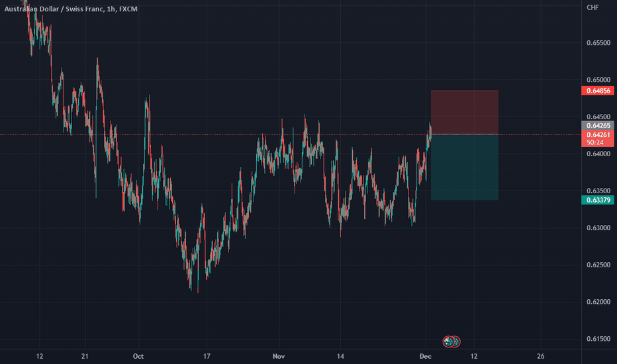Click the 14 date label on time axis
This screenshot has width=617, height=364.
pyautogui.click(x=340, y=356)
